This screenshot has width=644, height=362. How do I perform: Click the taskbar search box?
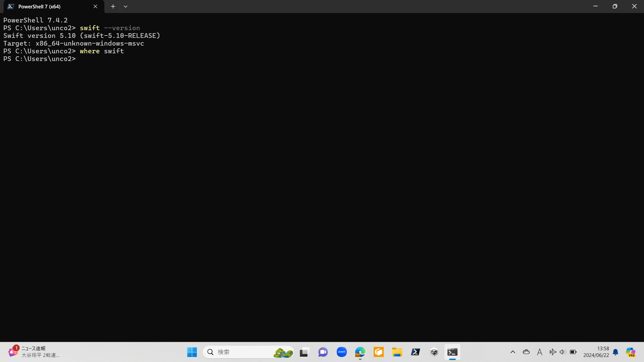pyautogui.click(x=248, y=352)
